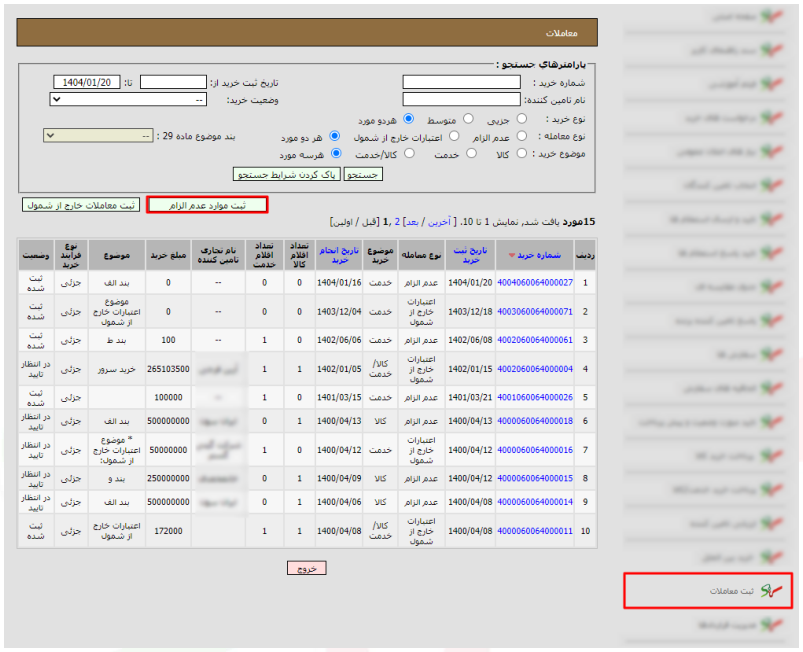Open purchase number 4000060064000014
The image size is (803, 652).
[x=535, y=502]
